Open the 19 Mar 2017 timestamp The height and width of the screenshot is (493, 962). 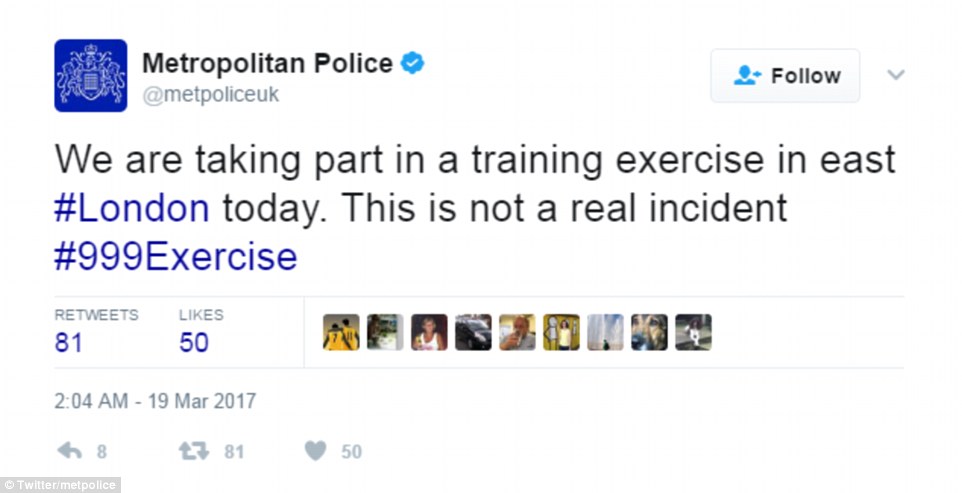click(x=155, y=401)
